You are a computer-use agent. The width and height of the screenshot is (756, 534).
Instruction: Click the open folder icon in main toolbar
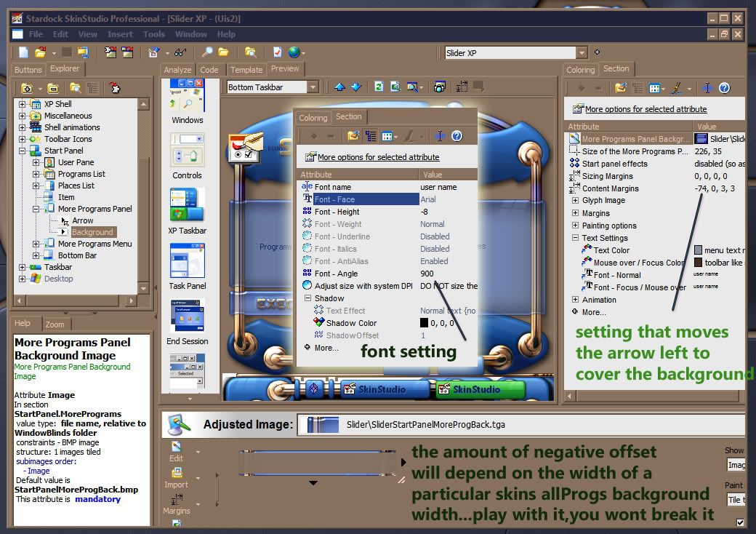pyautogui.click(x=41, y=52)
